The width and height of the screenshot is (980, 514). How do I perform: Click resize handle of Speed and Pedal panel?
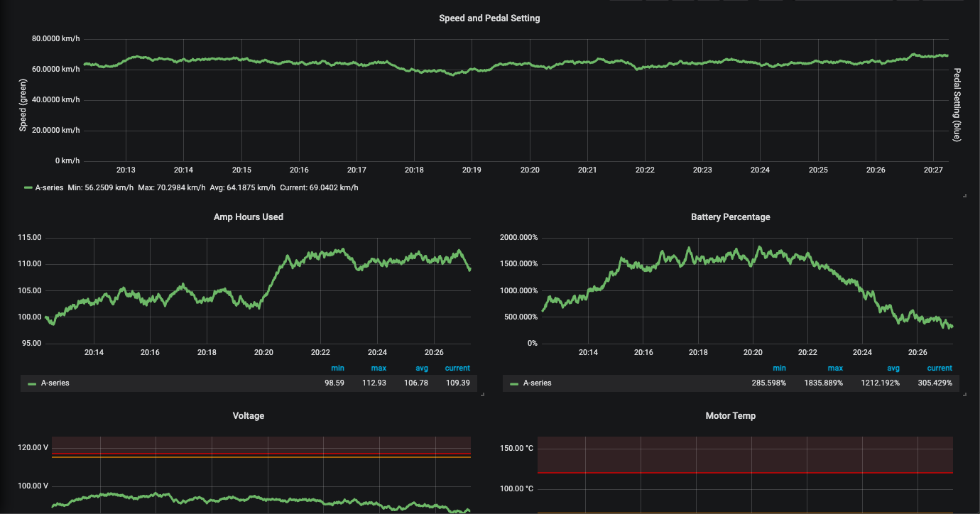964,195
